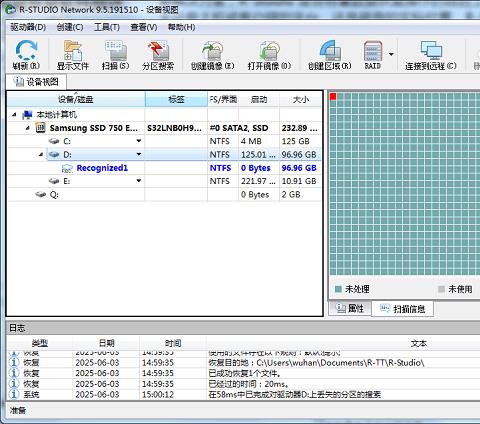Switch to the 扫描信息 tab

pos(403,309)
